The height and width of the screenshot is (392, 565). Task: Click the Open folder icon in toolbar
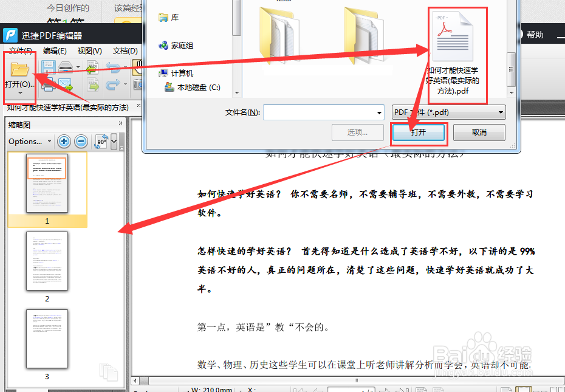[19, 69]
